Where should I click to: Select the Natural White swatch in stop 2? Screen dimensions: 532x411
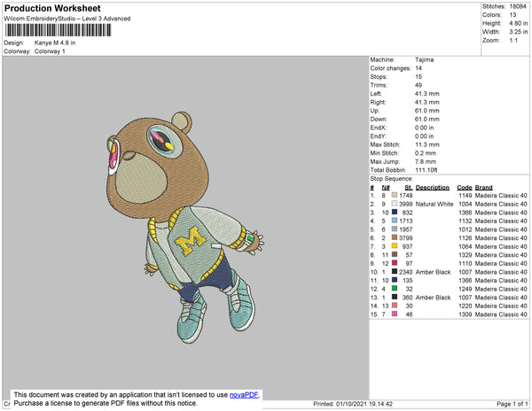pos(395,204)
